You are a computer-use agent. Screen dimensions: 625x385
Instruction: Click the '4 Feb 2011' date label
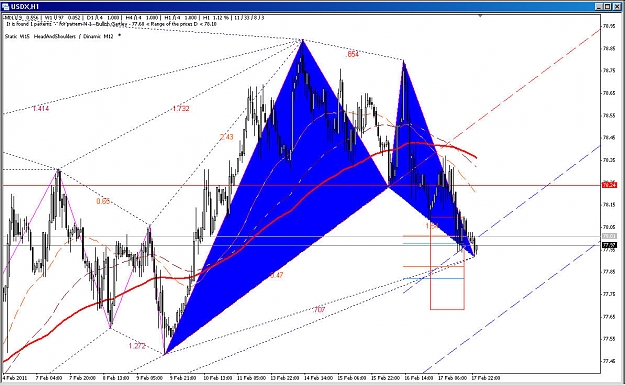(x=15, y=378)
